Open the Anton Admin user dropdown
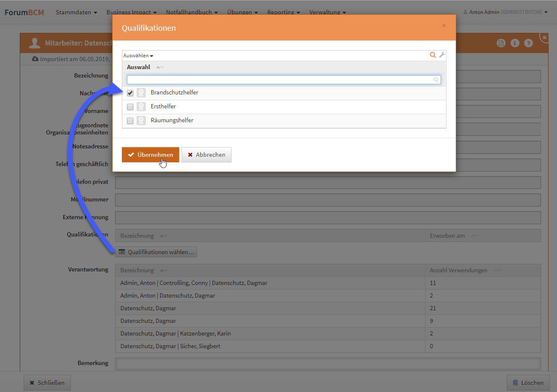Viewport: 557px width, 392px height. click(x=506, y=12)
